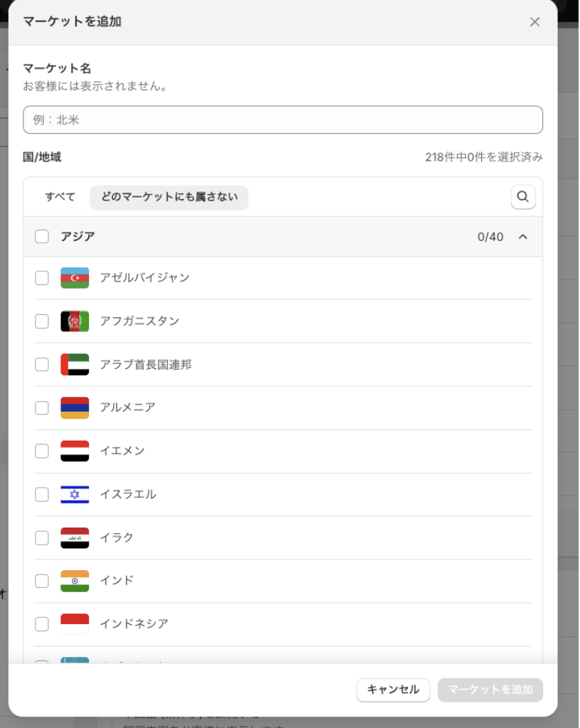580x728 pixels.
Task: Click the Iraq flag icon
Action: click(x=75, y=537)
